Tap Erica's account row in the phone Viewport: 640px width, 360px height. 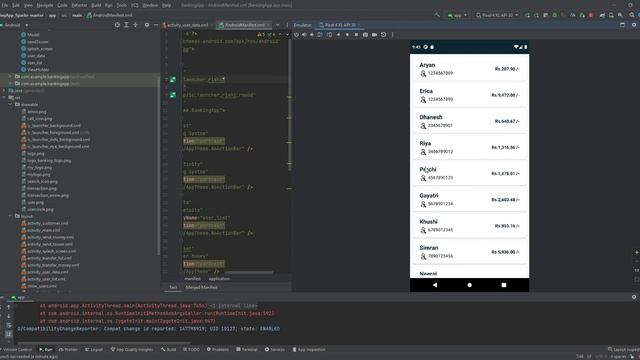pyautogui.click(x=469, y=95)
